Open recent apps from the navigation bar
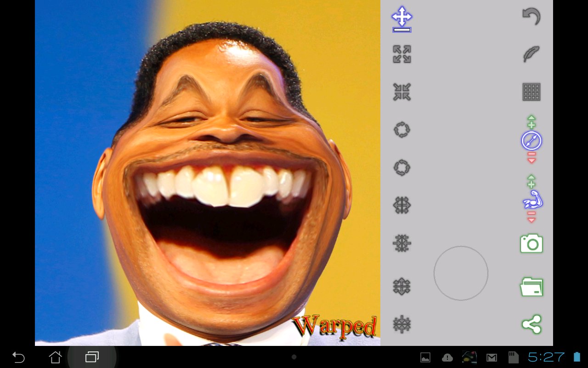Viewport: 588px width, 368px height. point(92,356)
